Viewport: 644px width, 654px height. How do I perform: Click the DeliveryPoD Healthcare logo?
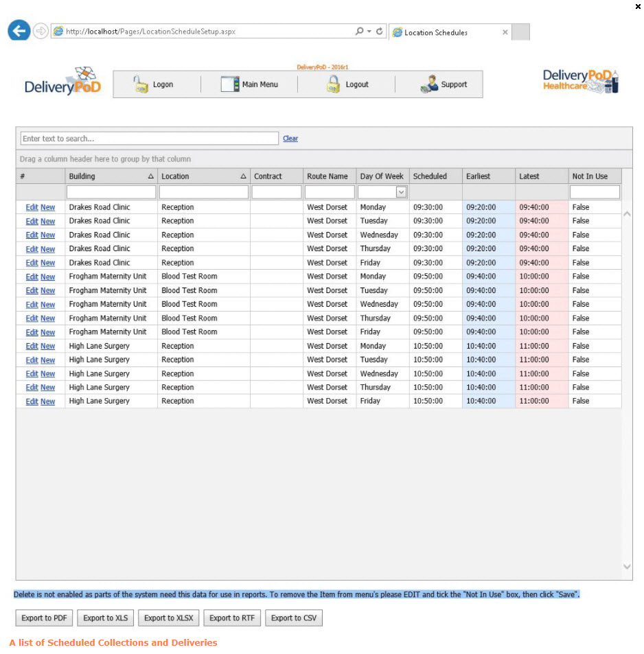click(580, 81)
